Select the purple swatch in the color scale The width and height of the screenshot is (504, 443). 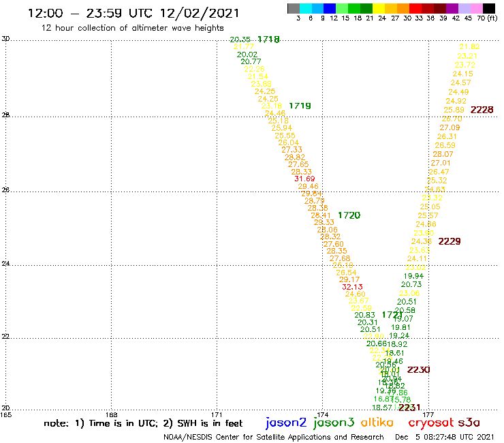click(452, 8)
